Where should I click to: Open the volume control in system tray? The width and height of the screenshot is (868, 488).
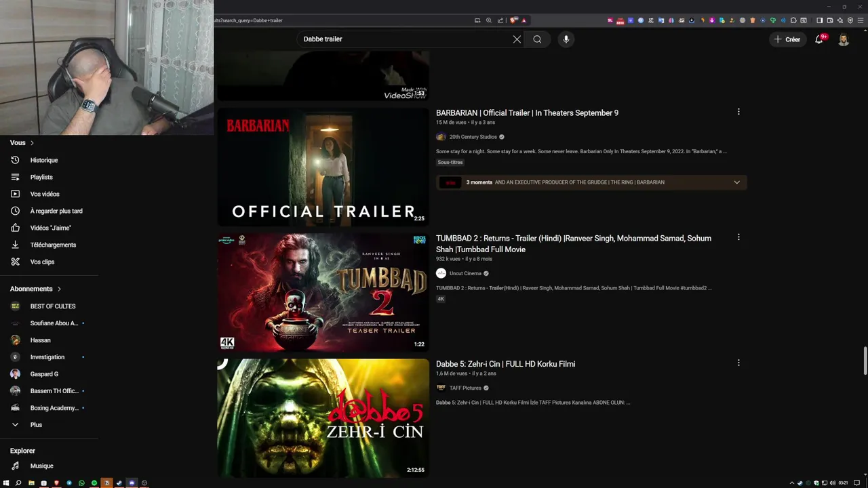pos(833,483)
